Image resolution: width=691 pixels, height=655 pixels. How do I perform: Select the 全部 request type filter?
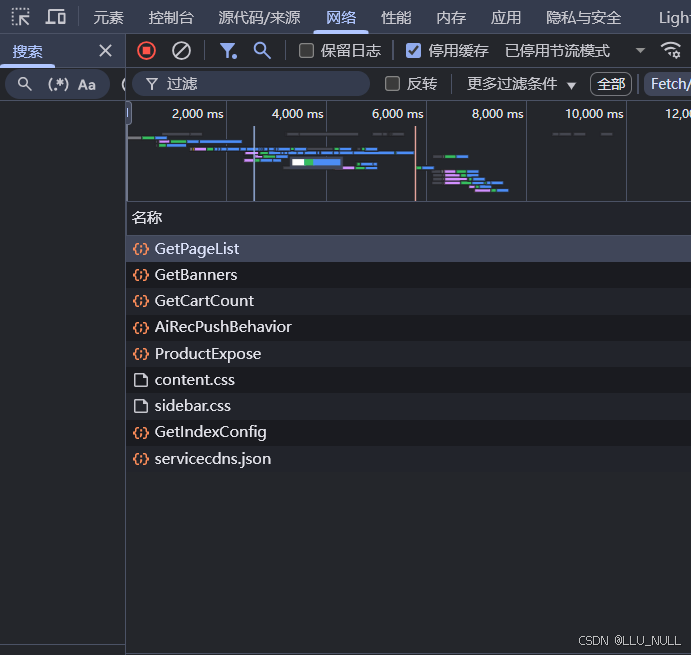[x=611, y=84]
